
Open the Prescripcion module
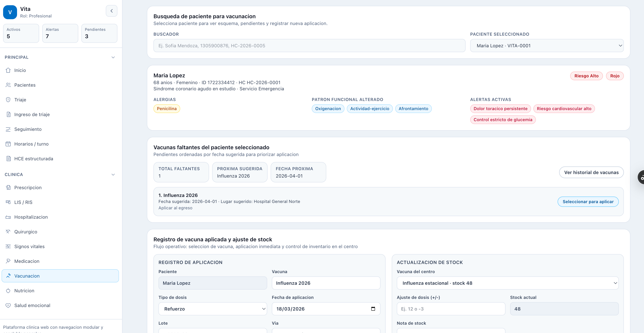[x=60, y=188]
